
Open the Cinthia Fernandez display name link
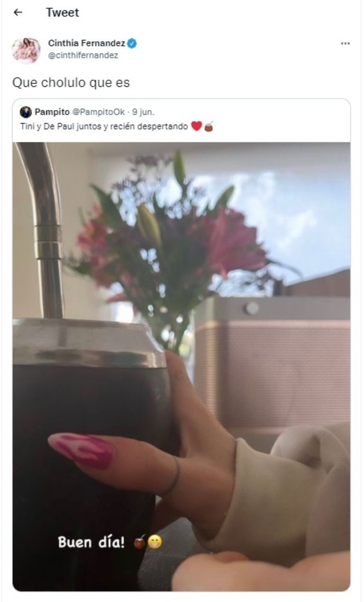tap(86, 43)
